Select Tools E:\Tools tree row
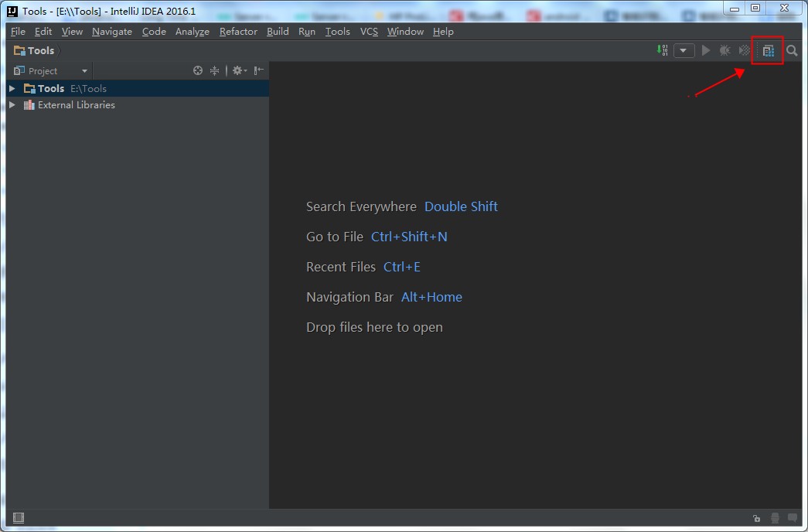808x532 pixels. coord(138,89)
